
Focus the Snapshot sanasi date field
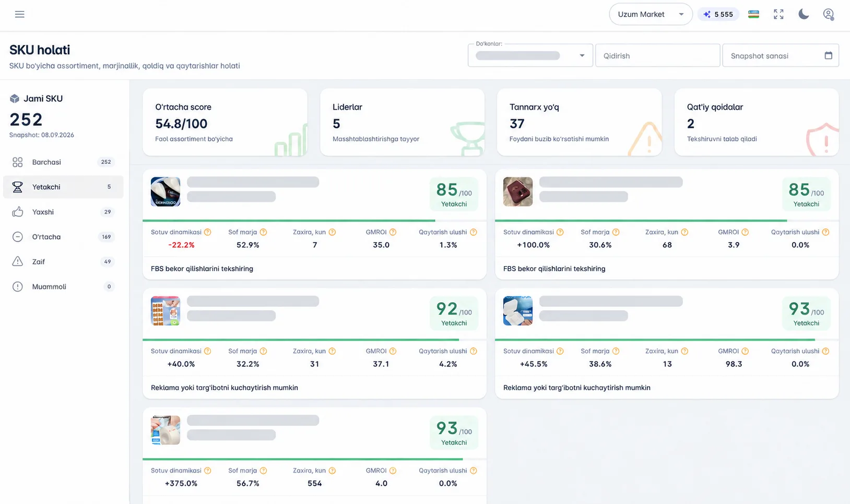(781, 55)
